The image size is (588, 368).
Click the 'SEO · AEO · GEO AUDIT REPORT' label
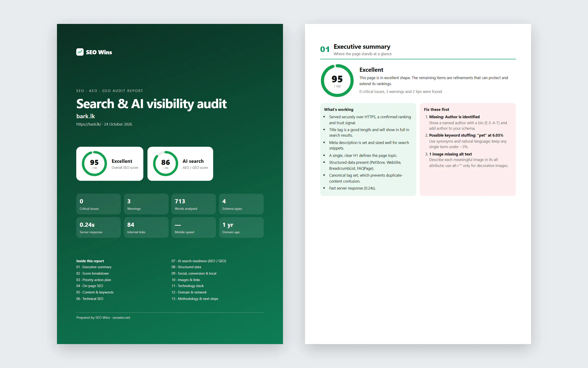pyautogui.click(x=110, y=91)
